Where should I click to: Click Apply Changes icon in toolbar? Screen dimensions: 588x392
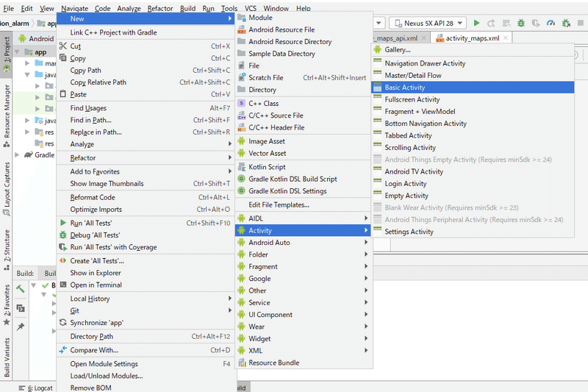[491, 24]
